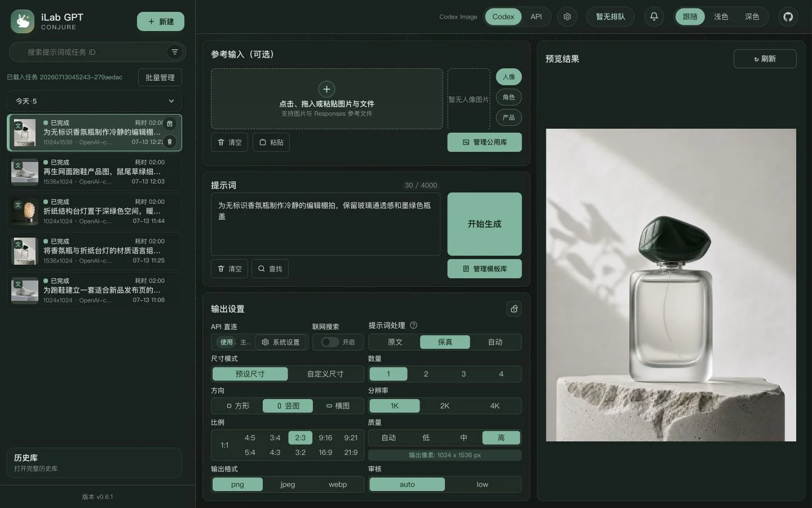This screenshot has height=508, width=812.
Task: Switch to API mode tab
Action: [x=536, y=17]
